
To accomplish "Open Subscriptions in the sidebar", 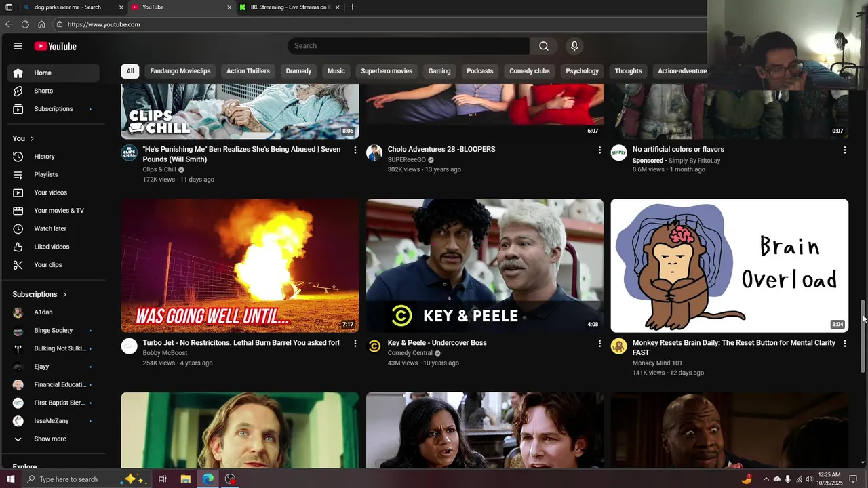I will [x=52, y=109].
